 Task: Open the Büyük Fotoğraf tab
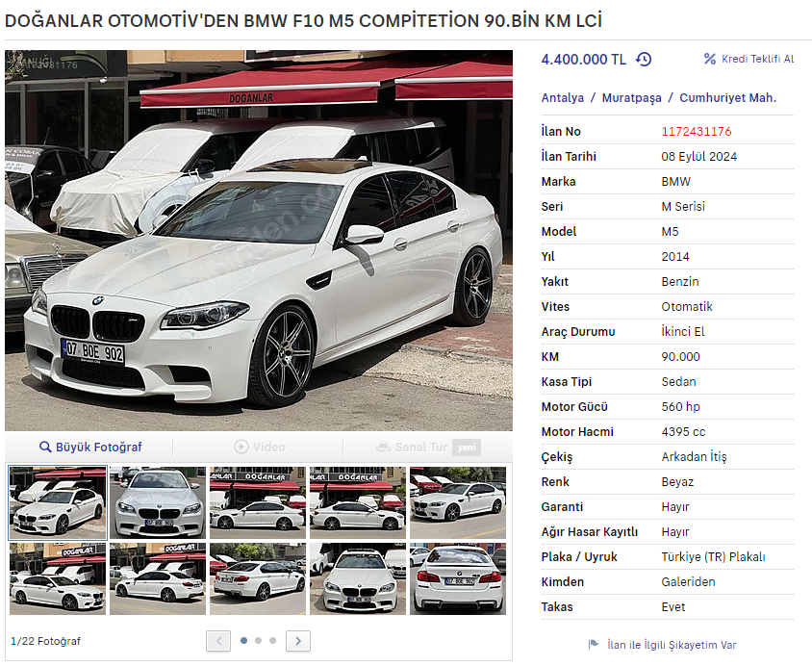tap(90, 447)
